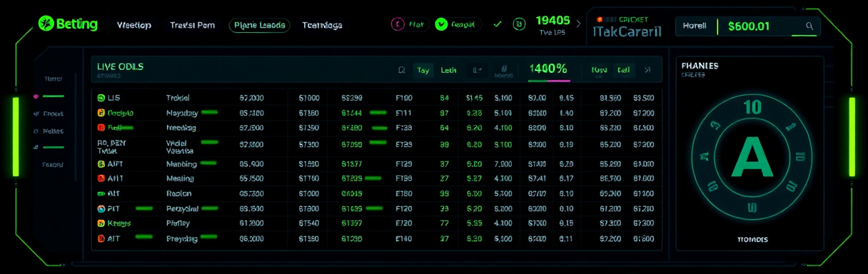The image size is (868, 274).
Task: Expand the chevron right of 19405
Action: click(579, 24)
